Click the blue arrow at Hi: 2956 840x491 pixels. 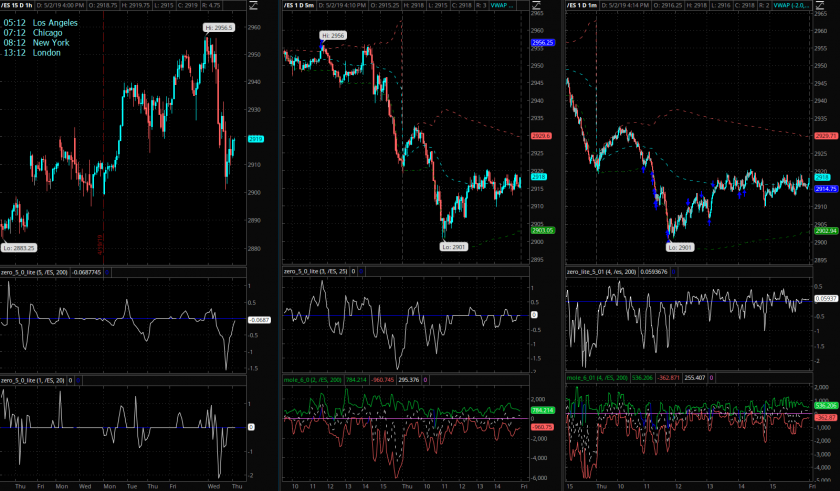coord(322,46)
